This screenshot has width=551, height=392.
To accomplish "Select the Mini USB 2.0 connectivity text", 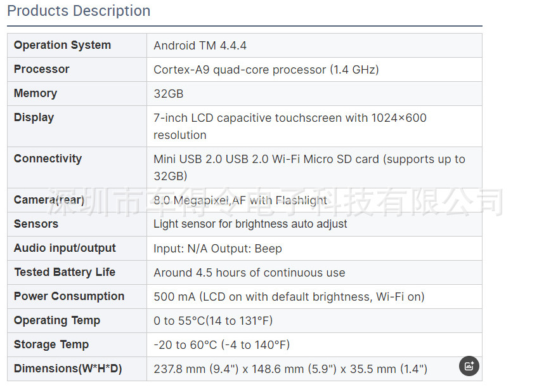I will [309, 167].
